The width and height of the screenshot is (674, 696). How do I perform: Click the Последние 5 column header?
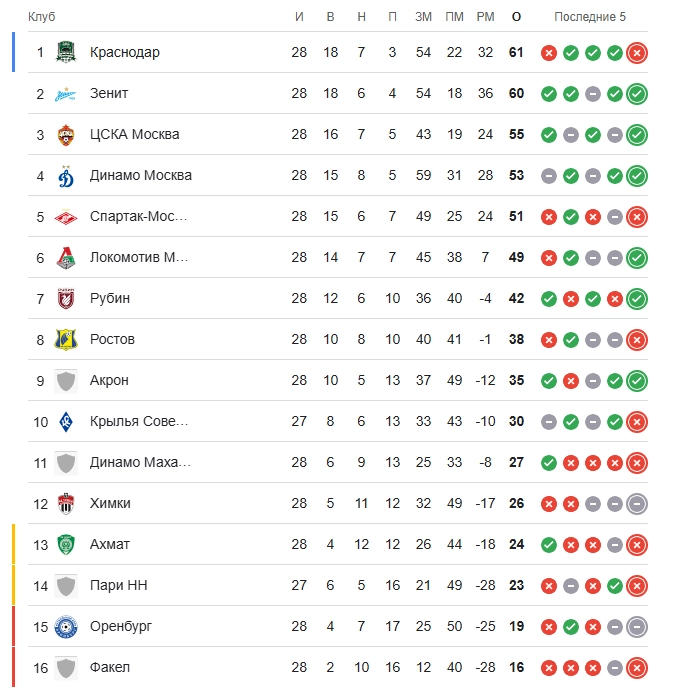(x=590, y=17)
